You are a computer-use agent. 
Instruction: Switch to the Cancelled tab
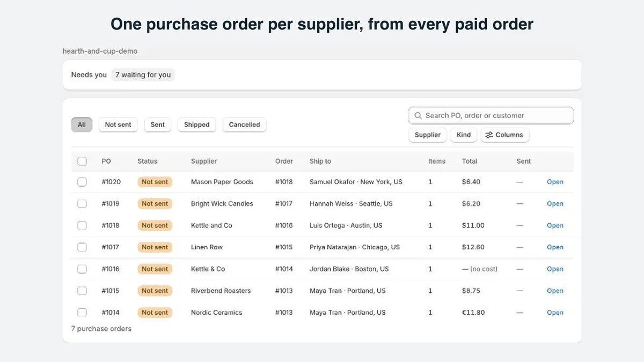(244, 124)
